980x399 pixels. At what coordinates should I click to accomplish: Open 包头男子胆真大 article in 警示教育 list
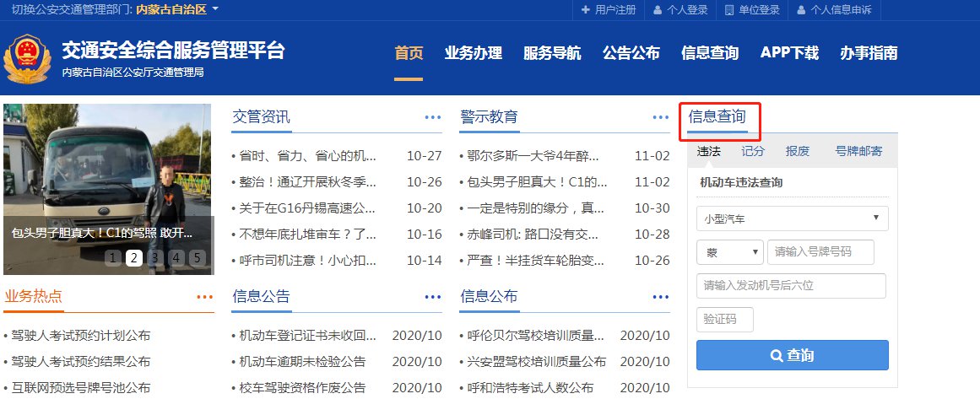(x=538, y=182)
